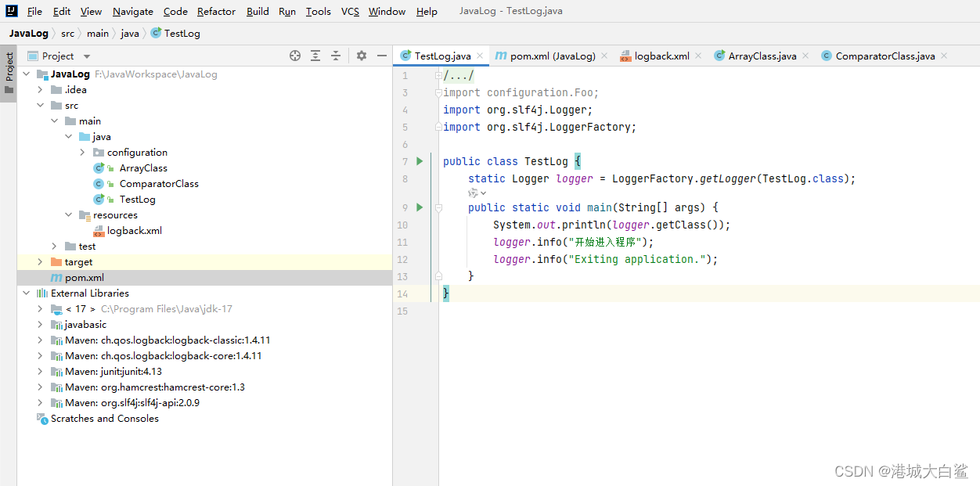Click getLogger method call on line 8
Image resolution: width=980 pixels, height=486 pixels.
pos(728,178)
